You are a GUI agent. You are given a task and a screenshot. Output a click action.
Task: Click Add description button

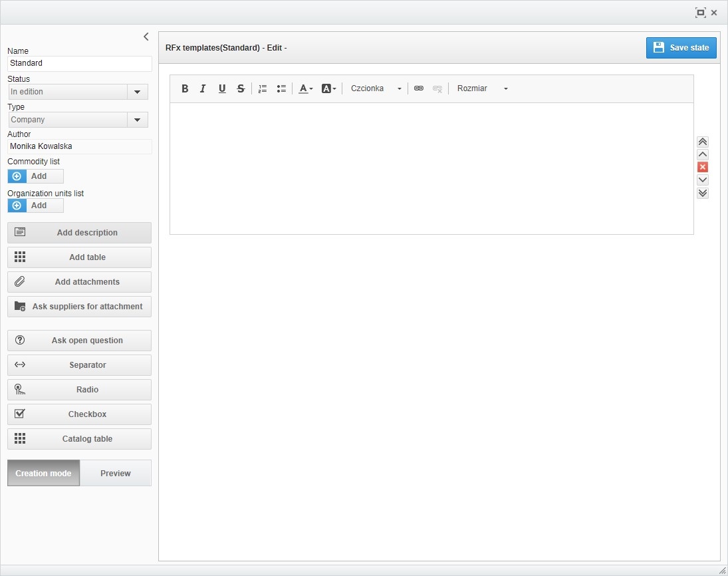(x=79, y=233)
